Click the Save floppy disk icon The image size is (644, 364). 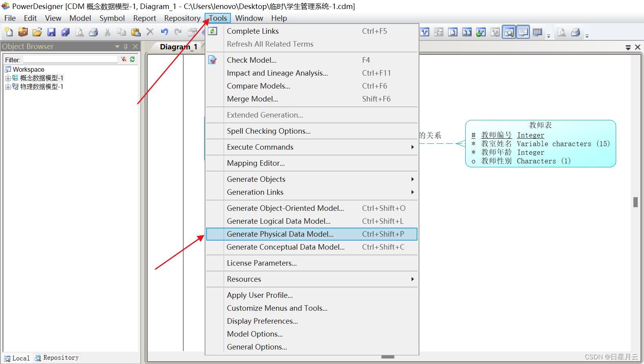(x=51, y=32)
